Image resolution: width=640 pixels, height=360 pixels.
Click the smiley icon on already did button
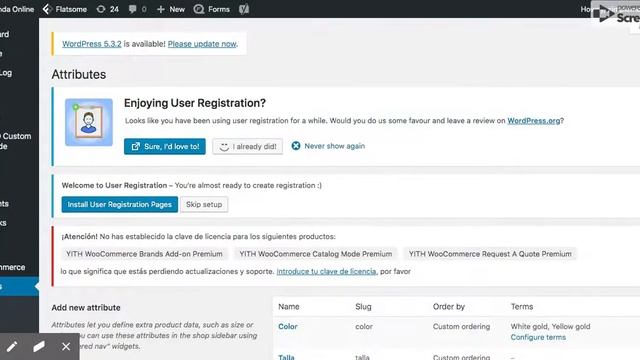[224, 147]
